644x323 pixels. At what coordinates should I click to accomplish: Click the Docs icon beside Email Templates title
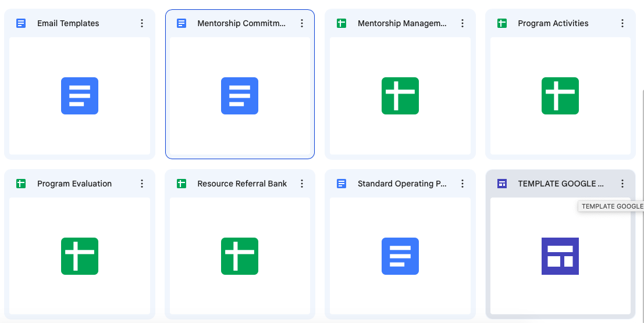[21, 23]
